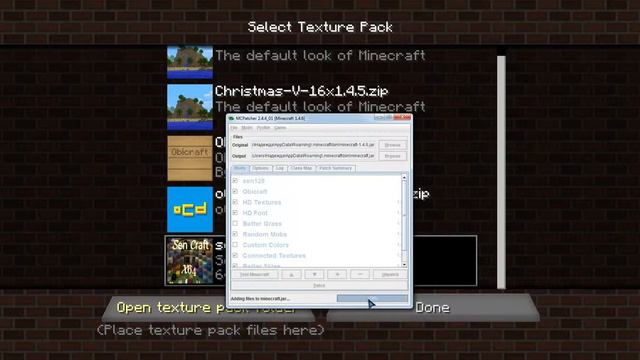The image size is (640, 360).
Task: Browse for the Original jar file
Action: [392, 145]
